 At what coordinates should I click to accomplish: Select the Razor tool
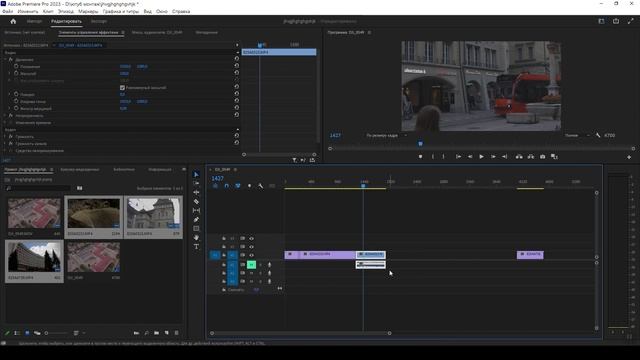coord(196,201)
